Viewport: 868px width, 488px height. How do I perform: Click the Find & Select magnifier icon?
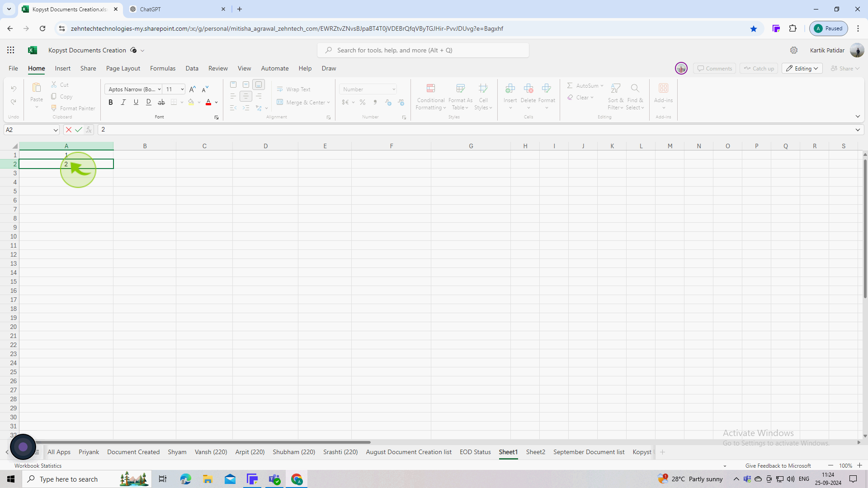point(635,88)
